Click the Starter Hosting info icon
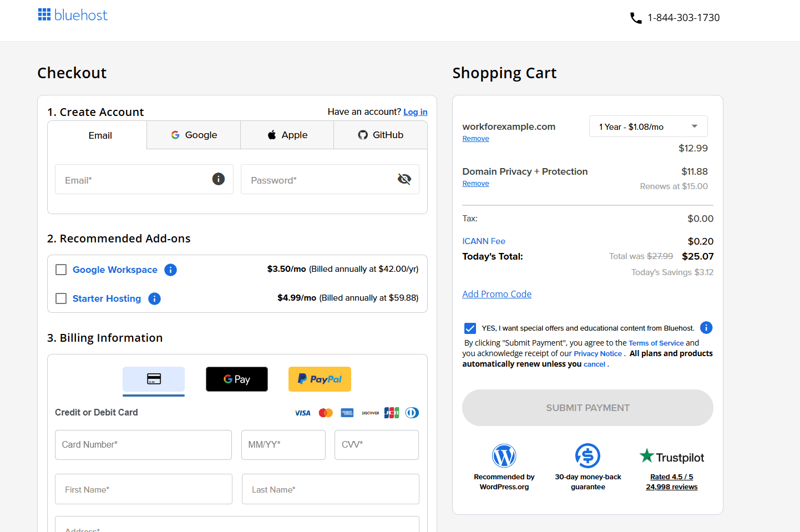 tap(155, 298)
